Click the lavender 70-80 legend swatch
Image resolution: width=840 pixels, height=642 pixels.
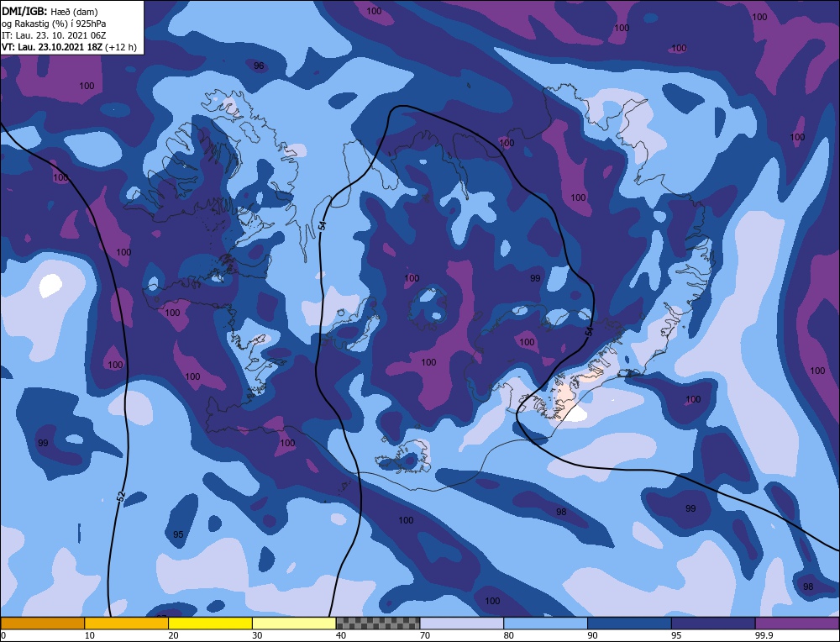[x=462, y=624]
